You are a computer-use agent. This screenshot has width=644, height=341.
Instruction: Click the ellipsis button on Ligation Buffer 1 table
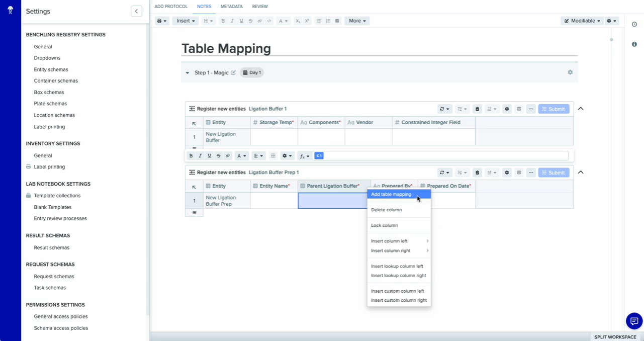point(531,109)
